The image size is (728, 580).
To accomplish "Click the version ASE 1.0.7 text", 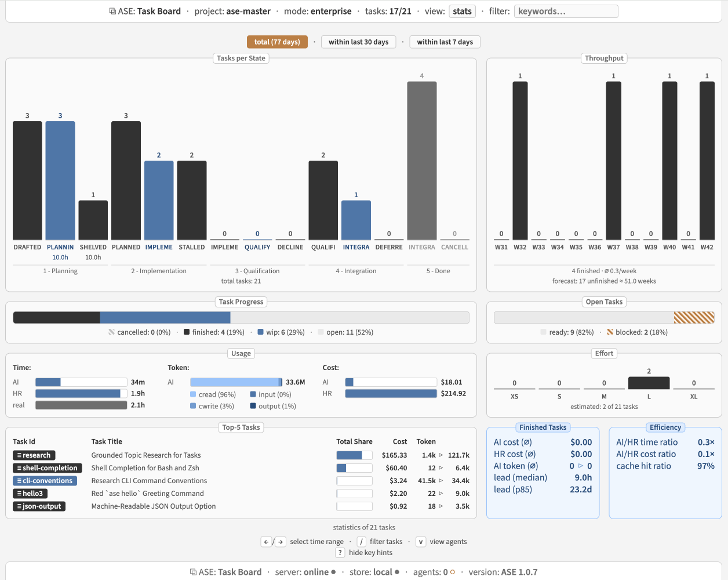I will click(503, 572).
